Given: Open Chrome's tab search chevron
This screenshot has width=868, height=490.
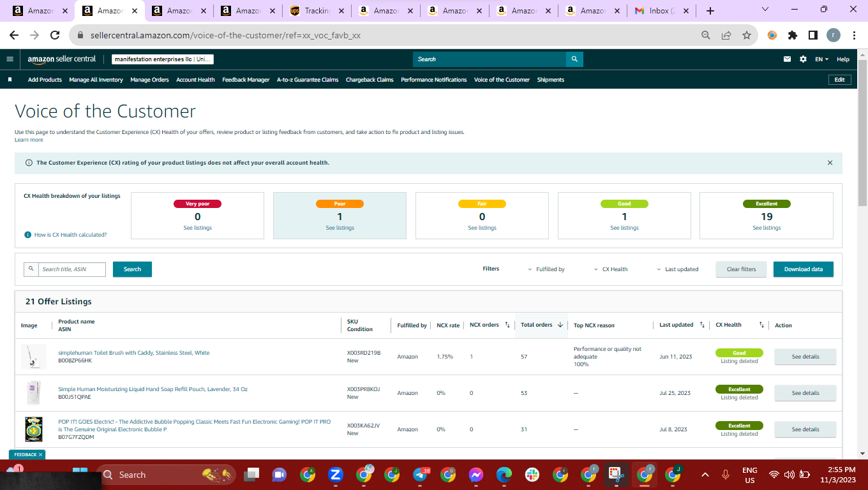Looking at the screenshot, I should pyautogui.click(x=765, y=10).
